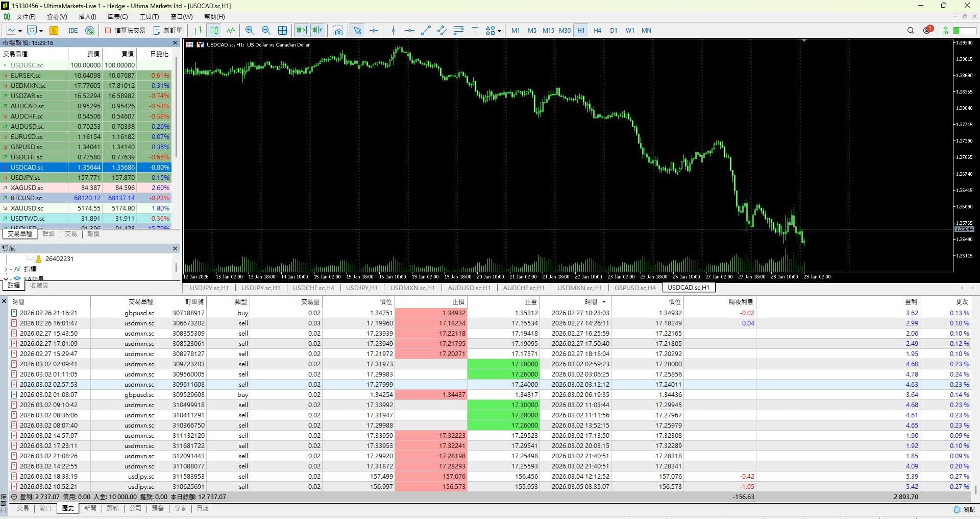The width and height of the screenshot is (980, 519).
Task: Switch timeframe to M30
Action: point(565,31)
